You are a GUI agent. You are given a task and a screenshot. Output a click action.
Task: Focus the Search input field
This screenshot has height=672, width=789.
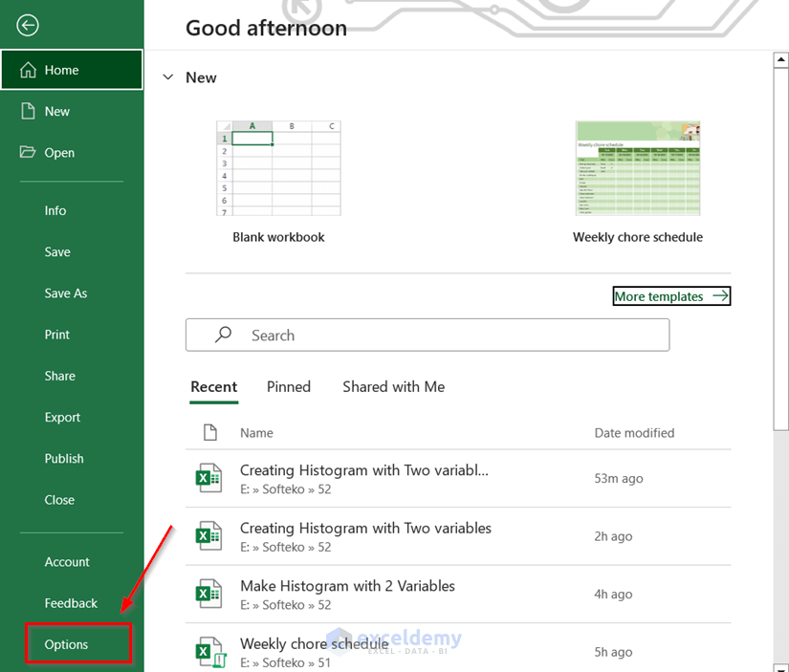click(427, 335)
